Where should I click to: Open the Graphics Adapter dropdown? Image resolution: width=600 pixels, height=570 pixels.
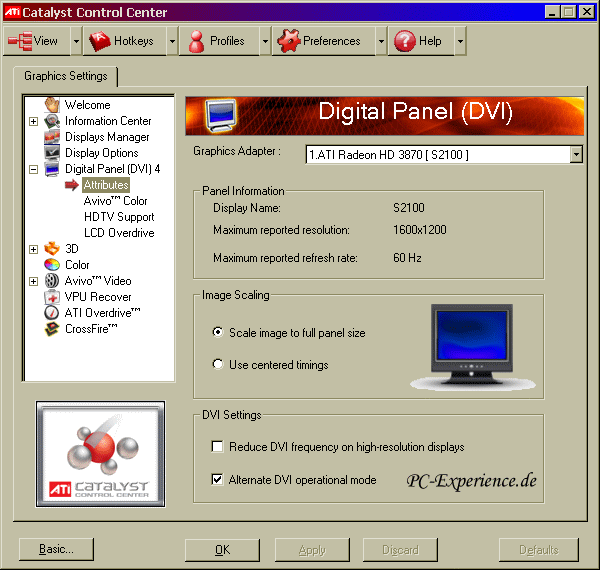click(x=575, y=155)
